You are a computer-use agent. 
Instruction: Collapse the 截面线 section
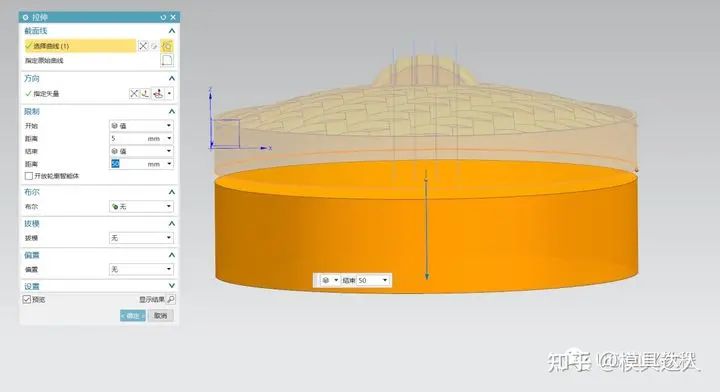172,31
